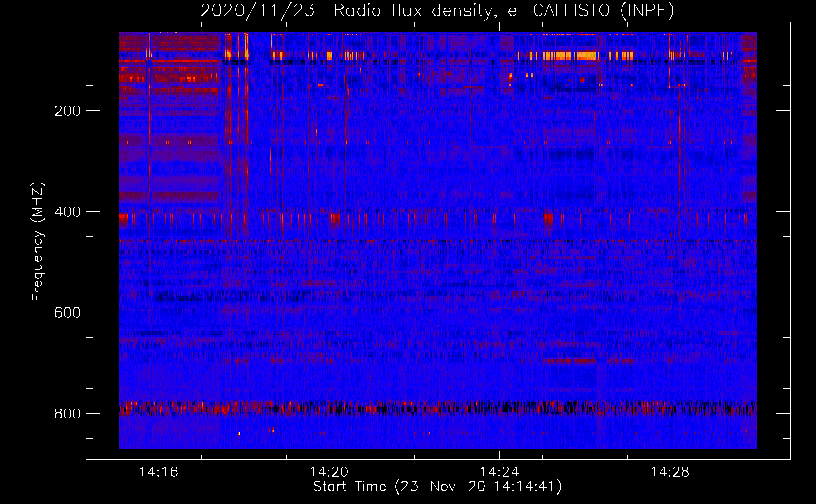Click the 600 frequency tick label
Screen dimensions: 816x504
tap(67, 312)
